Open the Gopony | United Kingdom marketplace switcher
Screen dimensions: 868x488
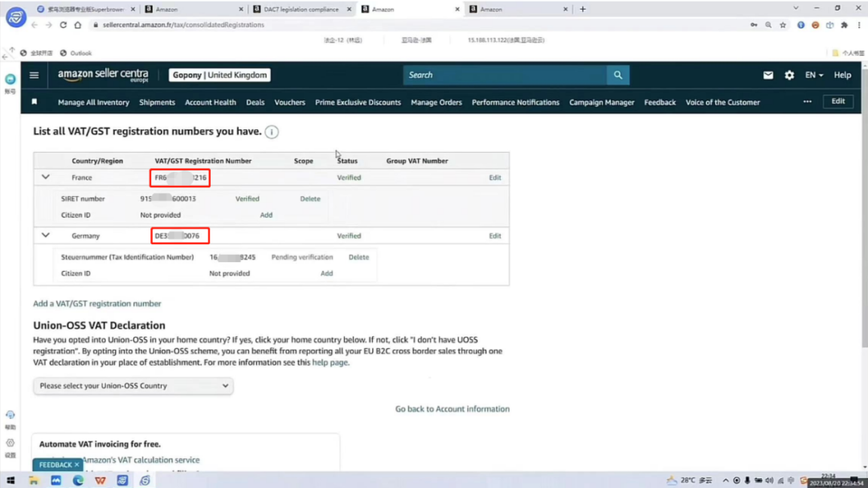[219, 75]
